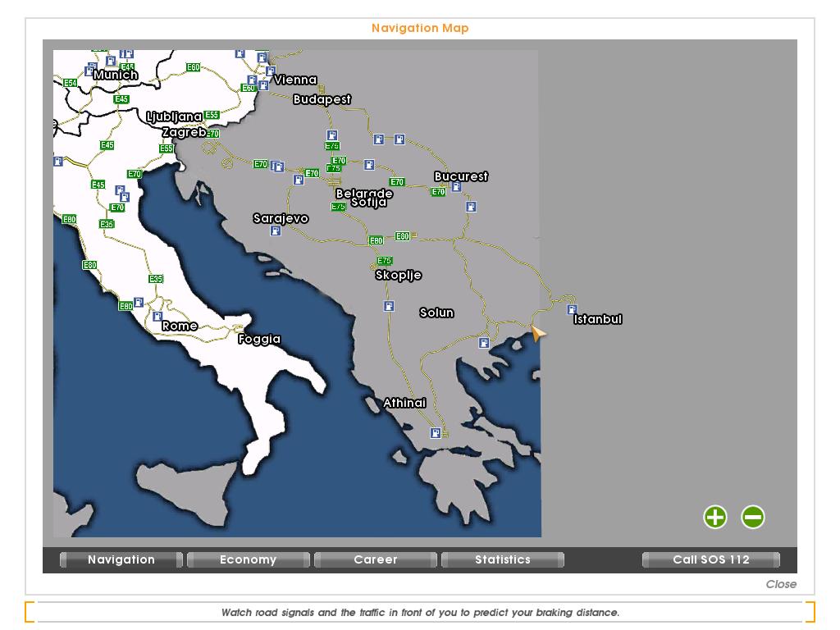840x630 pixels.
Task: Select the Solun city label
Action: pyautogui.click(x=436, y=313)
